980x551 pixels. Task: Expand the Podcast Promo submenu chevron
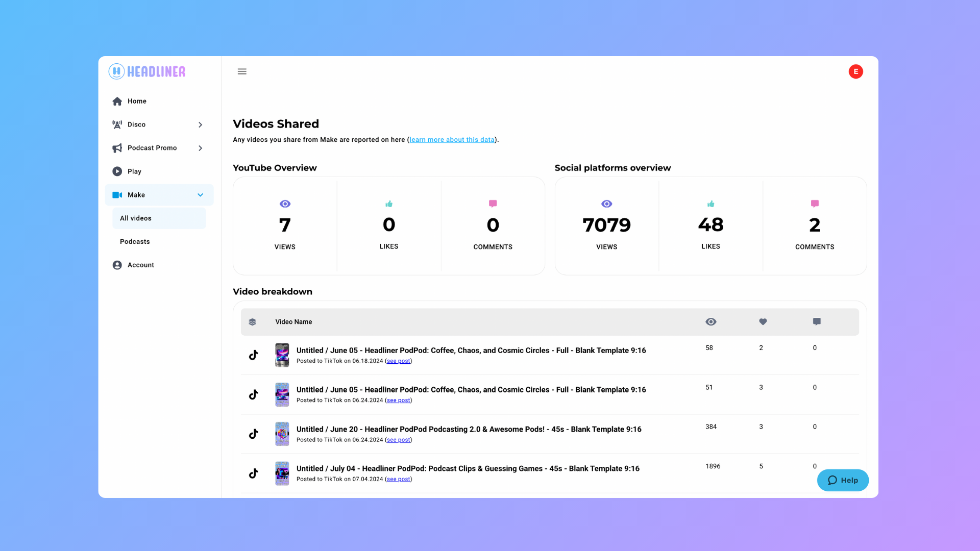coord(200,148)
